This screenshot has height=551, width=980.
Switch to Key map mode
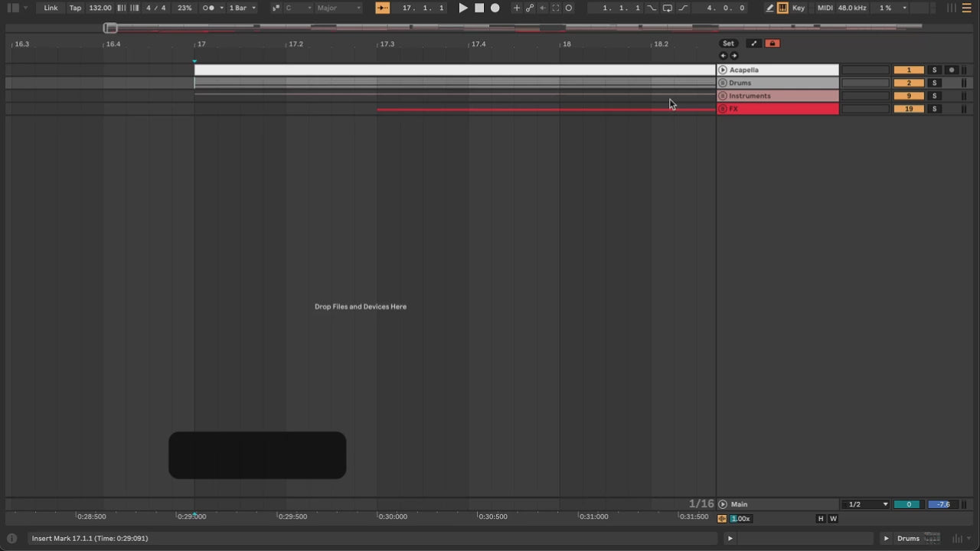(799, 8)
